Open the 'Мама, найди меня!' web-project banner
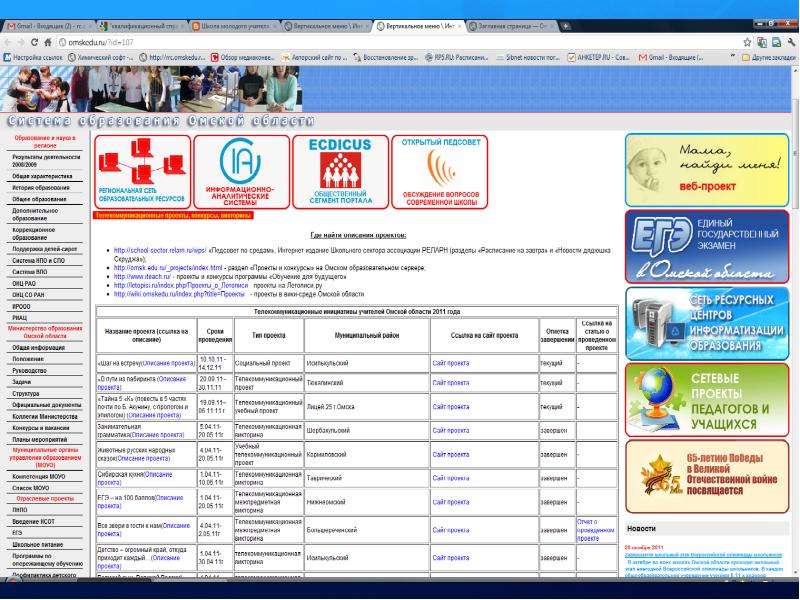This screenshot has height=600, width=800. click(707, 170)
